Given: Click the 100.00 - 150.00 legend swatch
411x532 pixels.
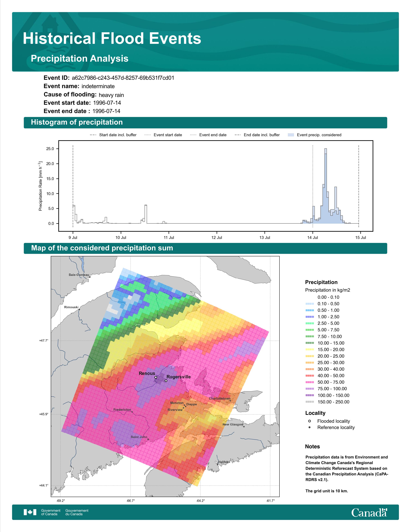Looking at the screenshot, I should (310, 396).
